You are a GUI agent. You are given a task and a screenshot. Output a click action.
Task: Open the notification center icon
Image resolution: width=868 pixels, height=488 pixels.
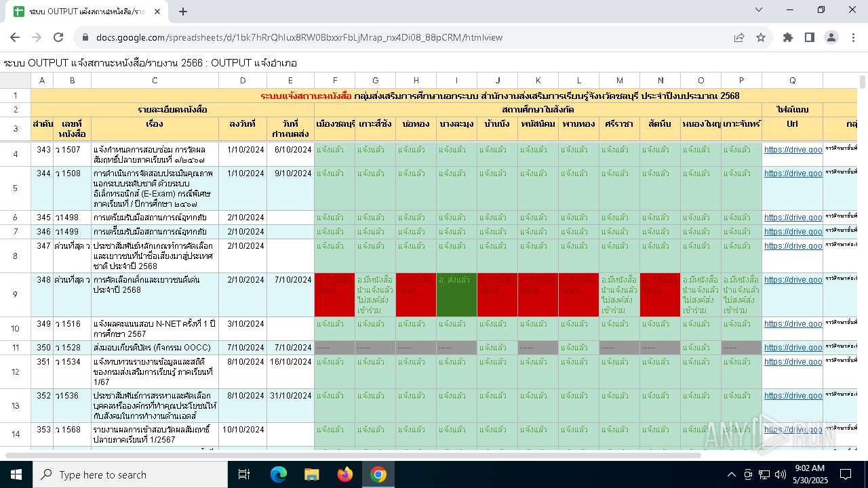[846, 474]
